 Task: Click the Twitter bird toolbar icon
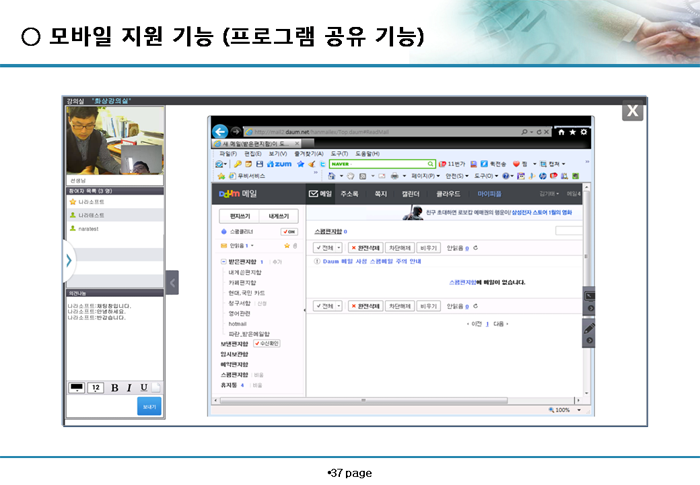pyautogui.click(x=322, y=164)
